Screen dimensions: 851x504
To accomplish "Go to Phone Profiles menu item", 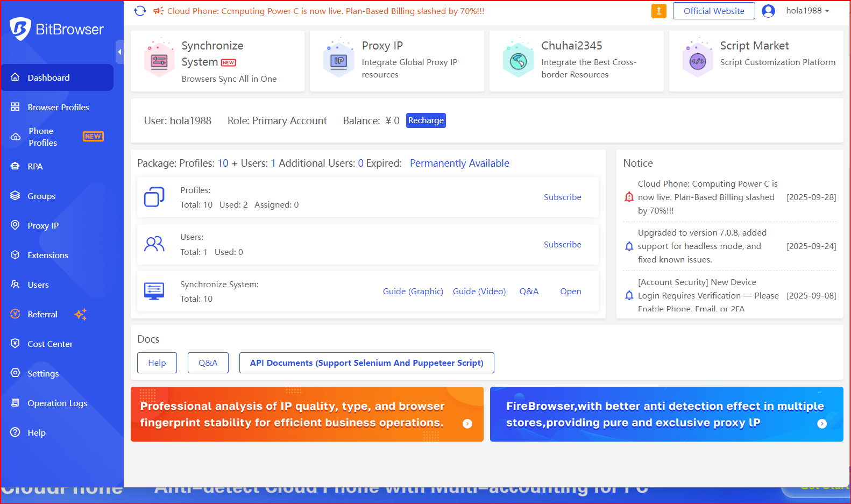I will coord(43,137).
